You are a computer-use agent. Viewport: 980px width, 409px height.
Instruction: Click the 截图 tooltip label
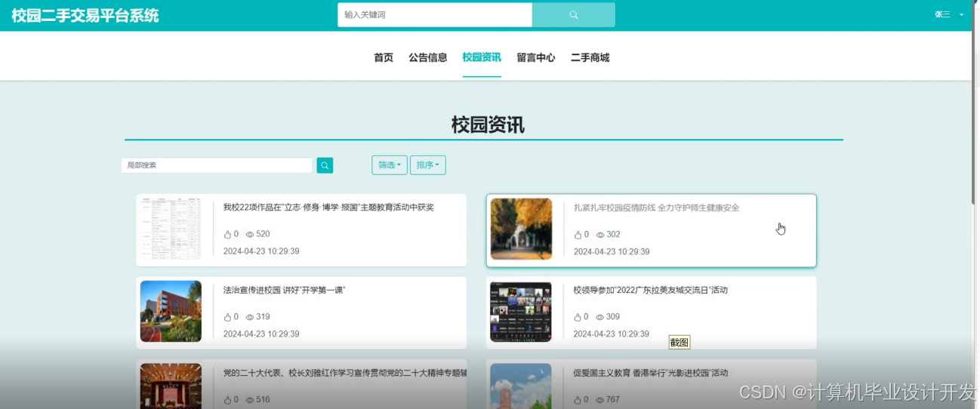coord(680,343)
